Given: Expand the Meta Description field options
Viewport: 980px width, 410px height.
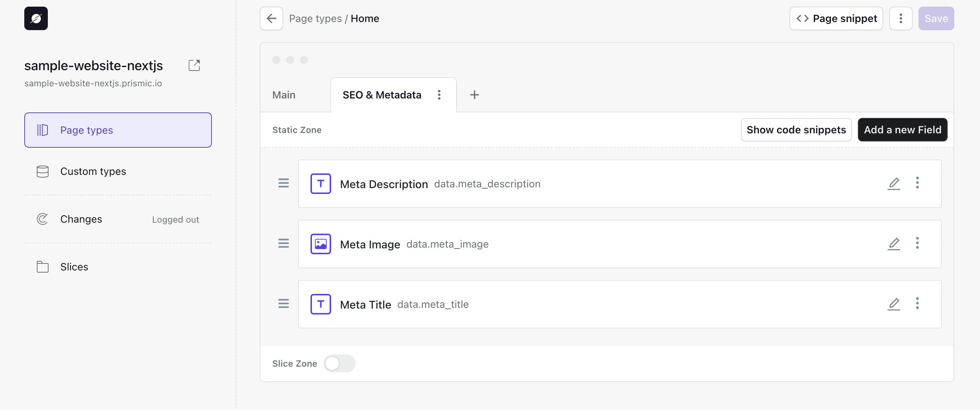Looking at the screenshot, I should pos(917,183).
